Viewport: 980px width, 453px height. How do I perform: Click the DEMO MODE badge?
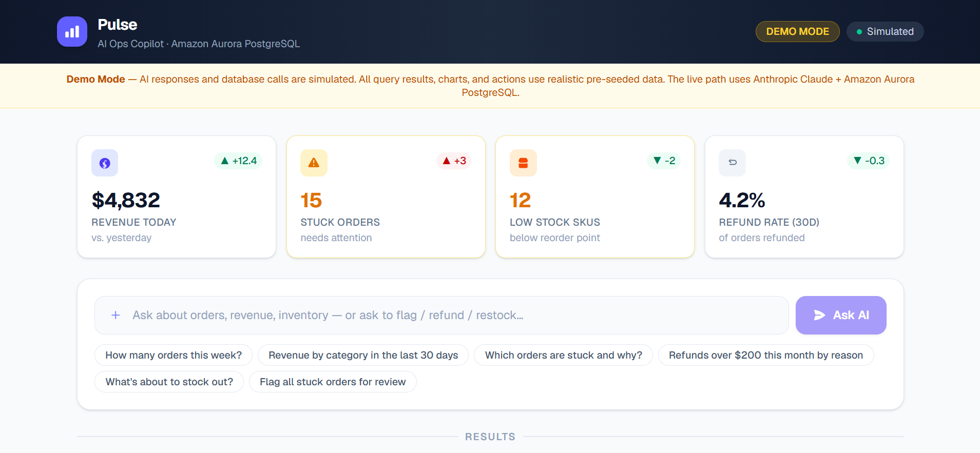click(x=797, y=32)
